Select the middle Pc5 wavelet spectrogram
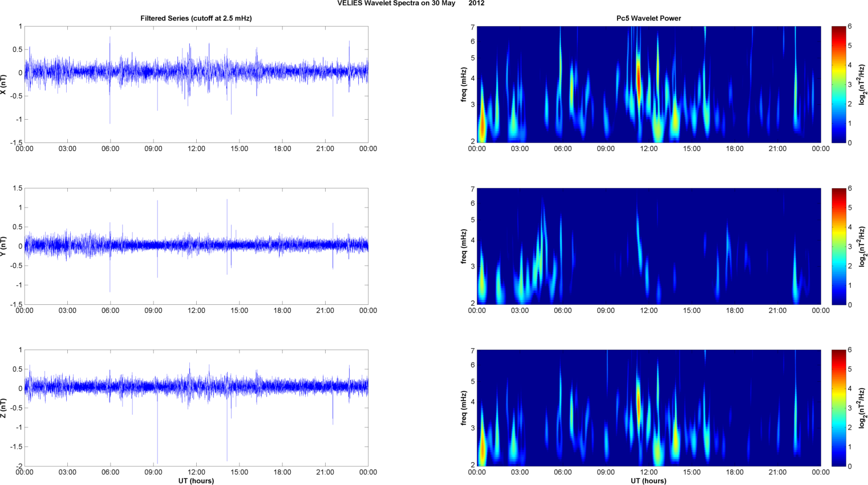The height and width of the screenshot is (485, 868). click(648, 246)
